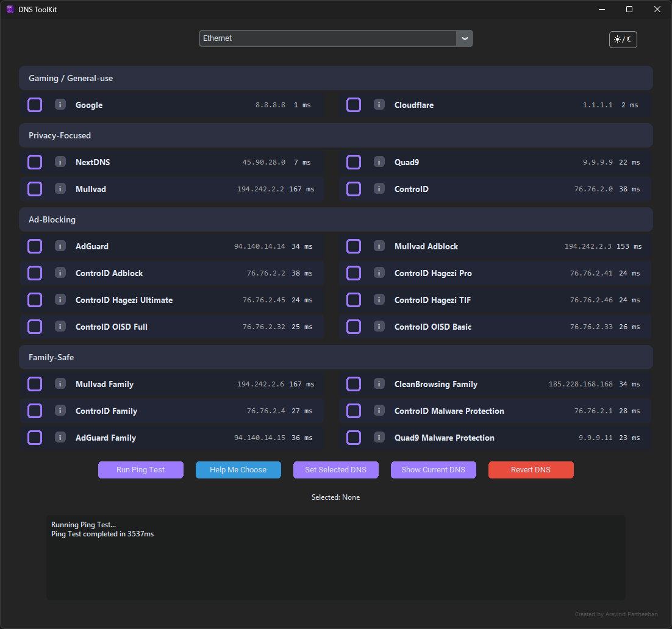This screenshot has width=672, height=629.
Task: Apply with Set Selected DNS
Action: click(x=335, y=469)
